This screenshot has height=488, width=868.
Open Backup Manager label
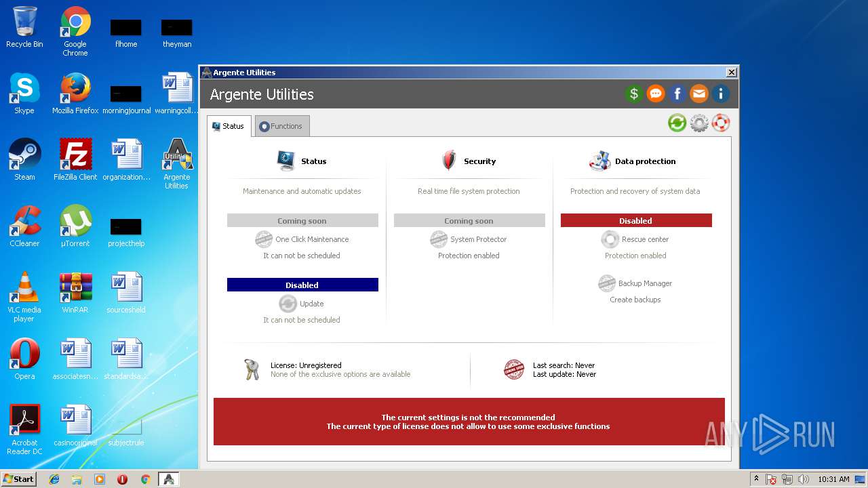[645, 283]
